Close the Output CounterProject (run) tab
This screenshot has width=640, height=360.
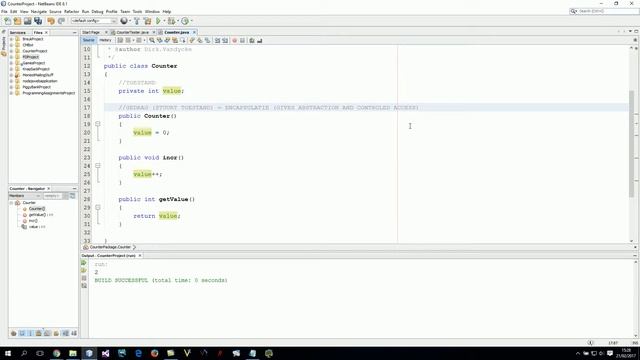140,256
